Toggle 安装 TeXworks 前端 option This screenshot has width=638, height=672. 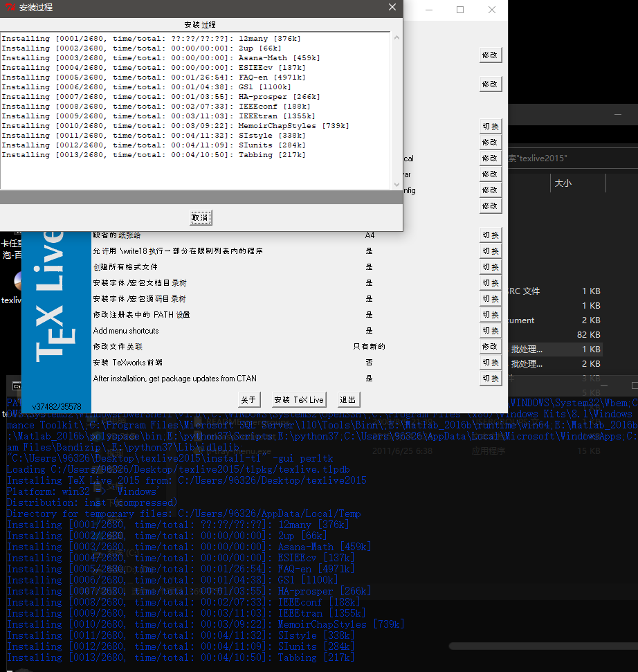click(x=490, y=363)
